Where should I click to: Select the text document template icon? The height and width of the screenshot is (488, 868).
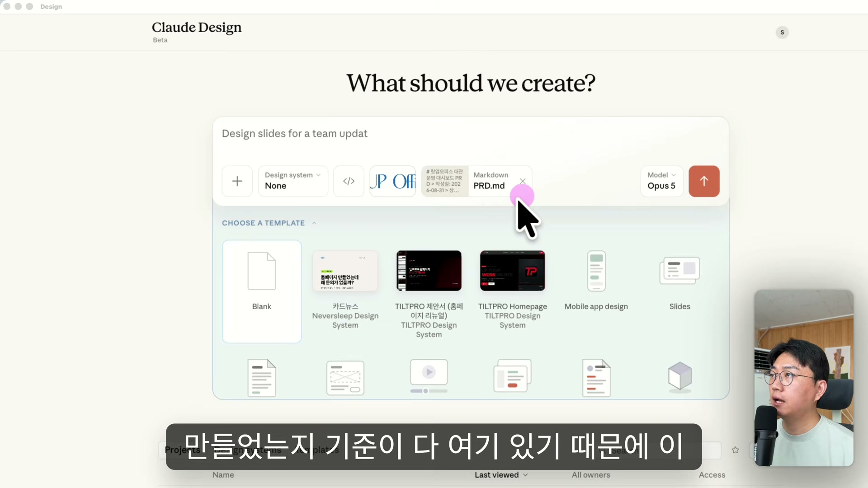coord(262,378)
